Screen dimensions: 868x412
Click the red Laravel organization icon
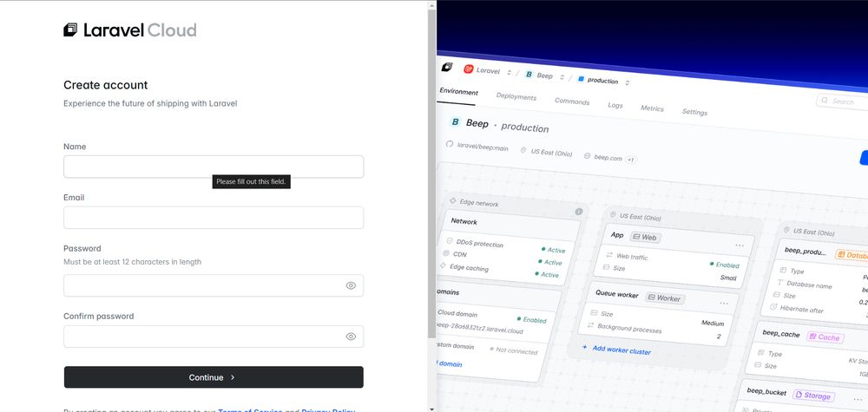pos(469,69)
